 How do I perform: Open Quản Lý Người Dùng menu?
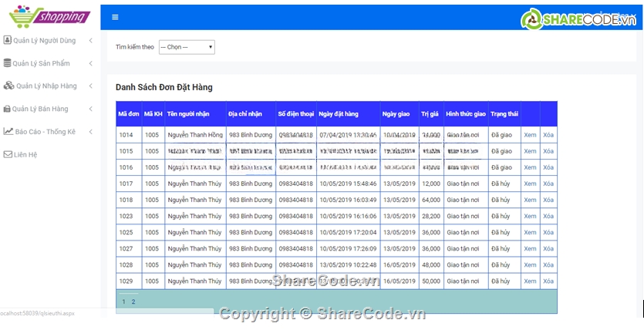[x=45, y=41]
